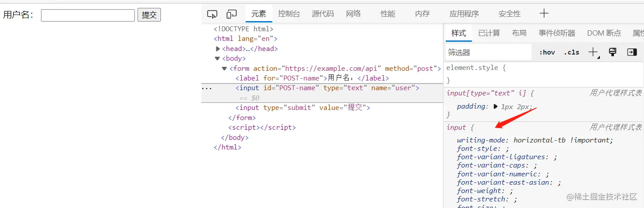Switch to the 应用程序 tab
644x208 pixels.
pyautogui.click(x=464, y=14)
